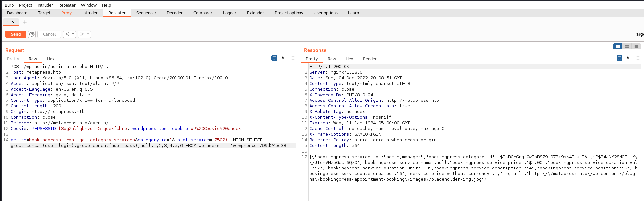Go back to previous request in history
Image resolution: width=644 pixels, height=201 pixels.
click(x=67, y=34)
